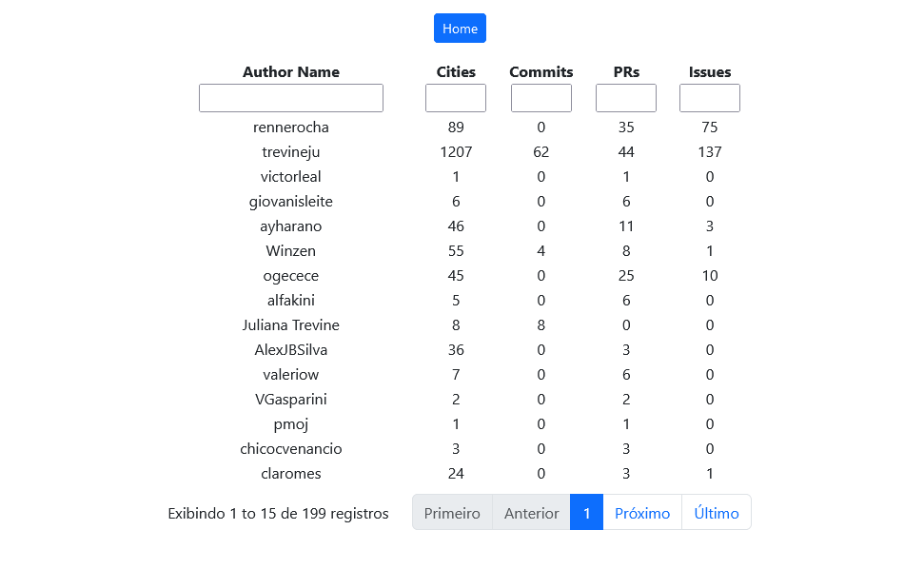924x569 pixels.
Task: Sort the Issues column
Action: [709, 71]
